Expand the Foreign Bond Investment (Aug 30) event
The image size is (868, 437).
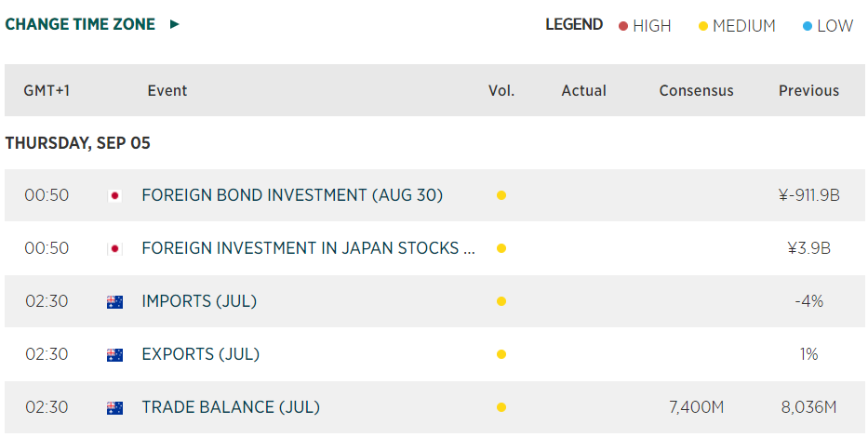[292, 195]
